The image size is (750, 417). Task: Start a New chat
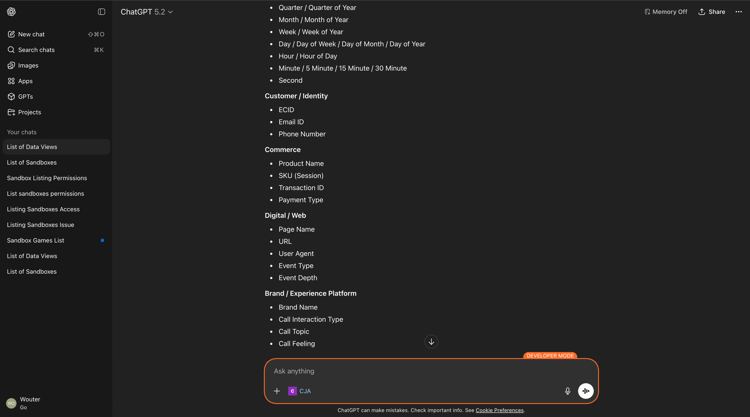coord(56,34)
